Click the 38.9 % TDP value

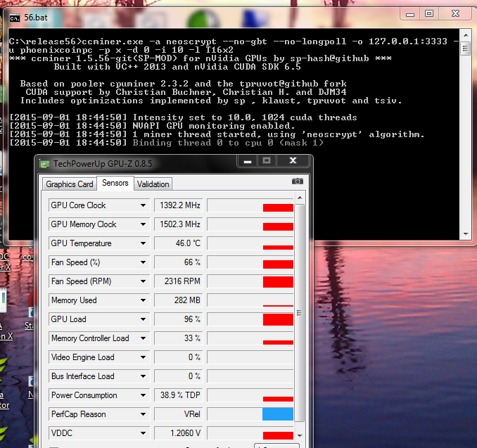pyautogui.click(x=179, y=395)
